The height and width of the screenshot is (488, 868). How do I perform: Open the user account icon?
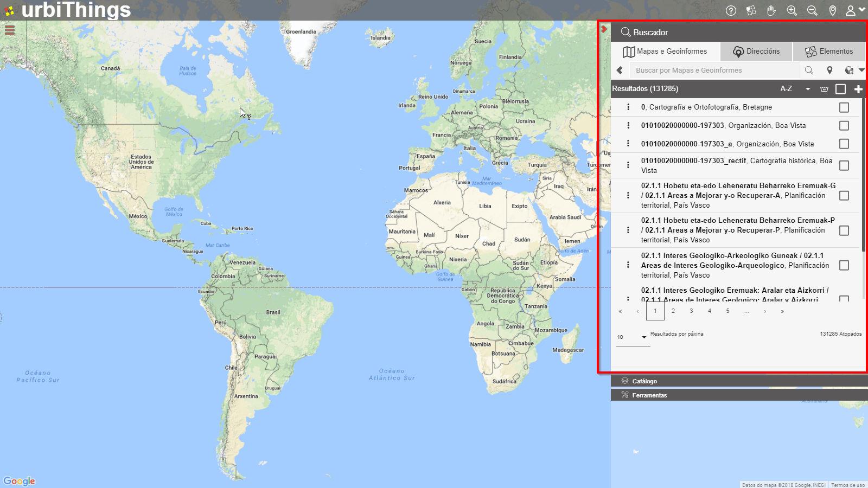coord(850,10)
